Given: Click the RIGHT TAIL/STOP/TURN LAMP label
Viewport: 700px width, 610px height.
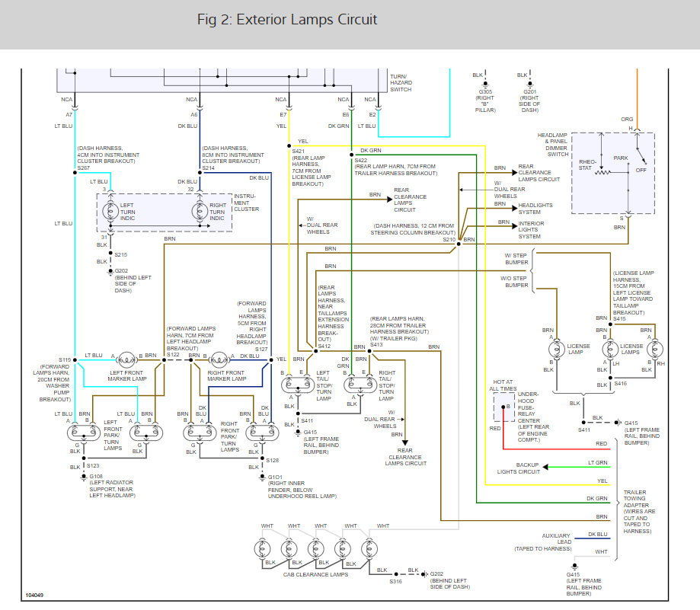Looking at the screenshot, I should (x=387, y=385).
